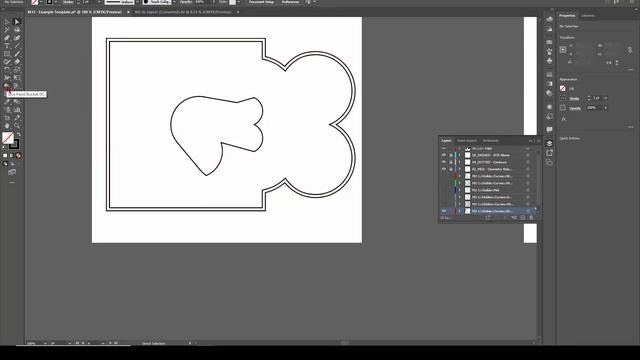Screen dimensions: 640x360
Task: Unlock the RED layer
Action: tap(451, 169)
